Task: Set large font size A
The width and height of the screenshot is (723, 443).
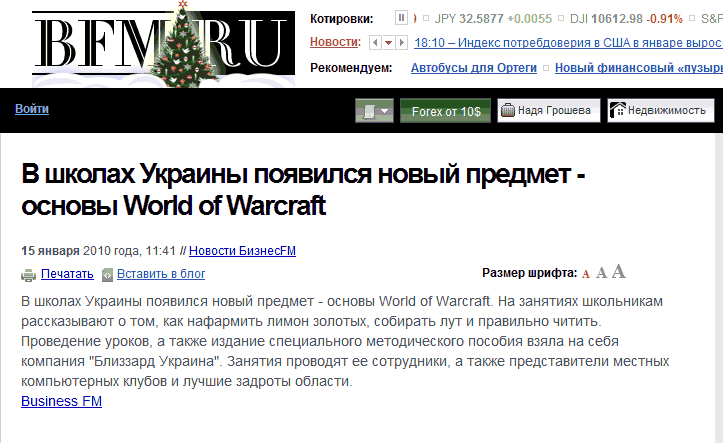Action: pyautogui.click(x=619, y=272)
